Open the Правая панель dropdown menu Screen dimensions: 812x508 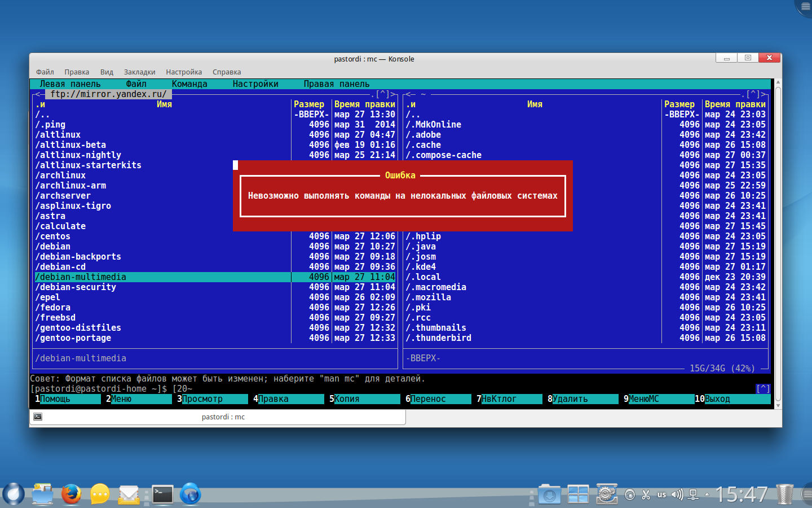(337, 84)
